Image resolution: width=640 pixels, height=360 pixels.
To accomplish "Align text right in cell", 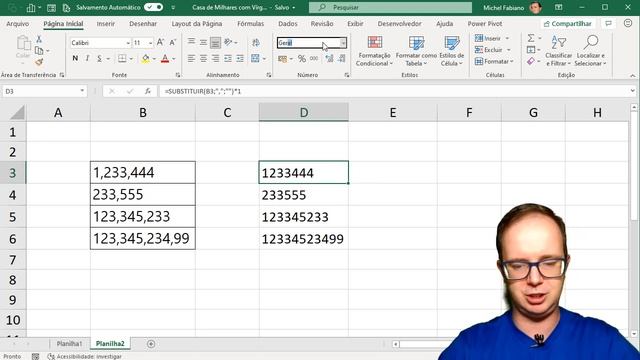I will pyautogui.click(x=216, y=59).
